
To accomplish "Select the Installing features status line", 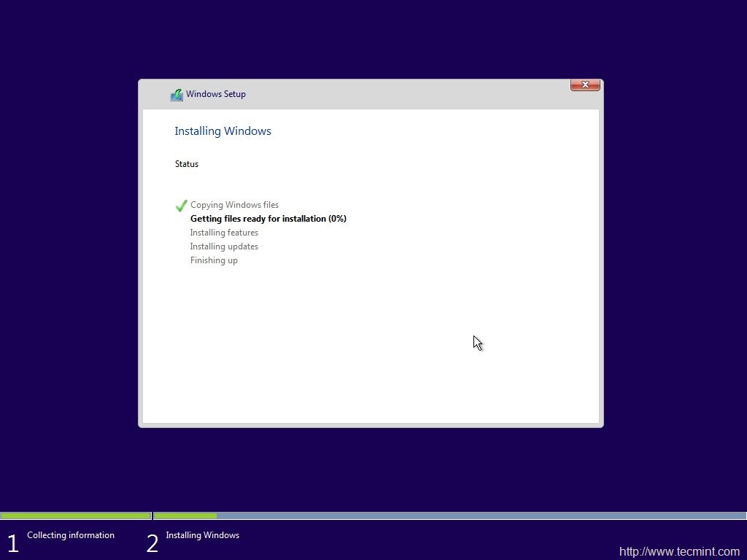I will coord(224,232).
